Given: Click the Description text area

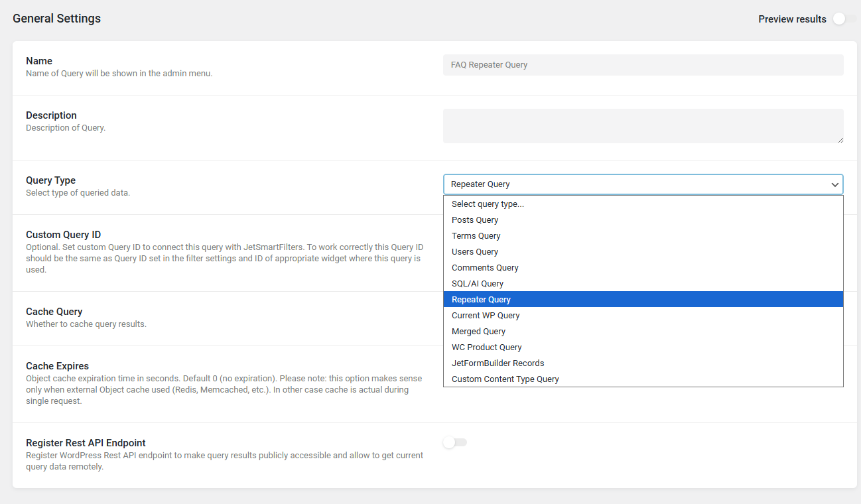Looking at the screenshot, I should click(643, 126).
